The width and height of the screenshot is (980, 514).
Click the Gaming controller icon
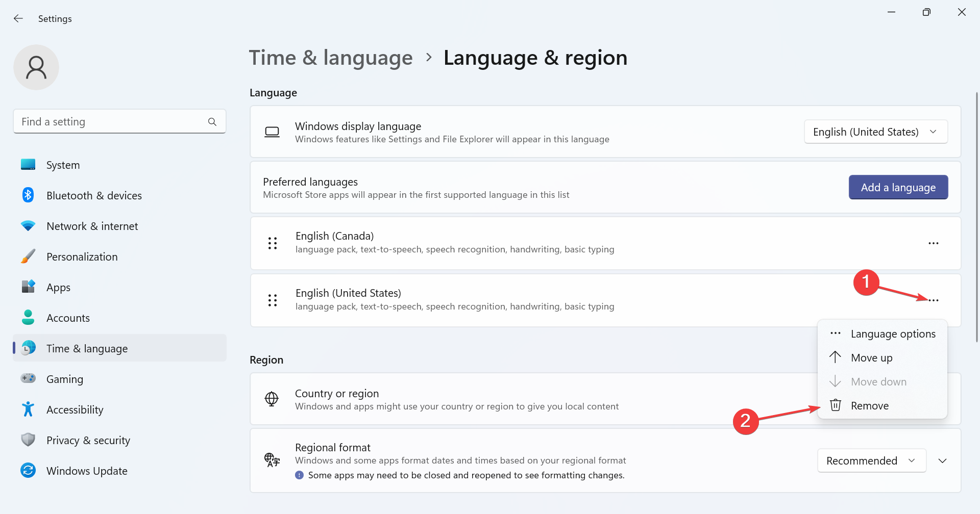tap(28, 378)
